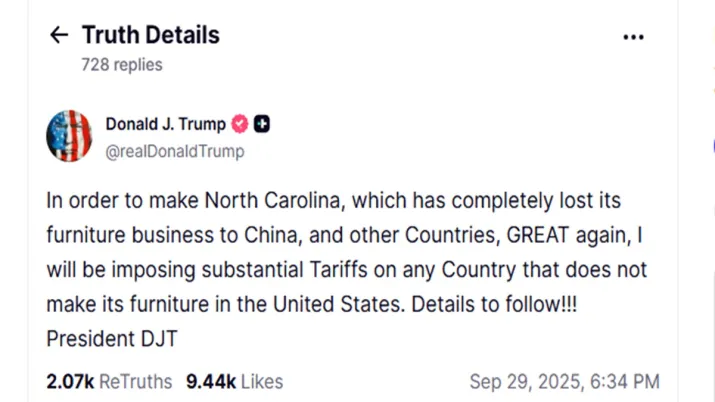The width and height of the screenshot is (715, 402).
Task: Open the @realDonaldTrump handle link
Action: click(x=174, y=152)
